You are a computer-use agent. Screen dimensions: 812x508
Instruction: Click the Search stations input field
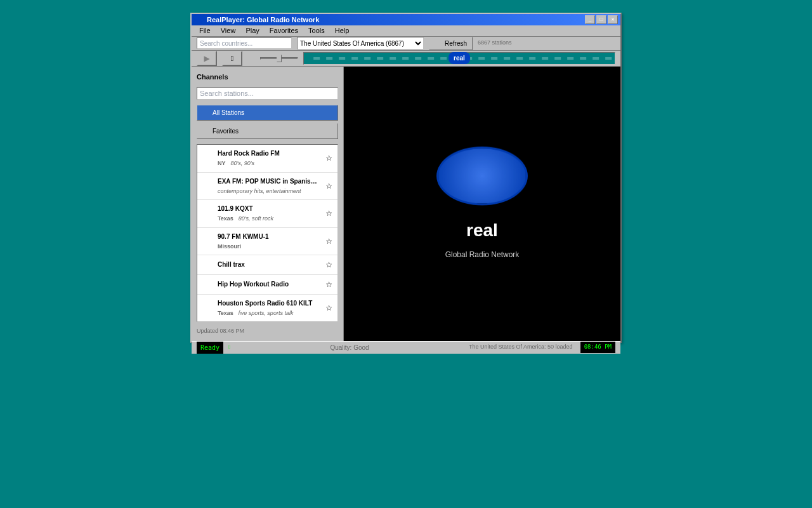[x=267, y=93]
